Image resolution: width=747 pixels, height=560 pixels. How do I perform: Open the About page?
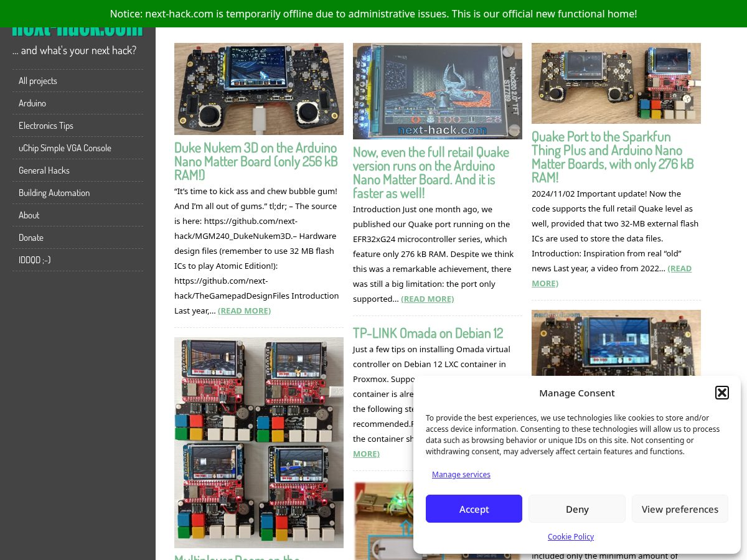tap(77, 215)
